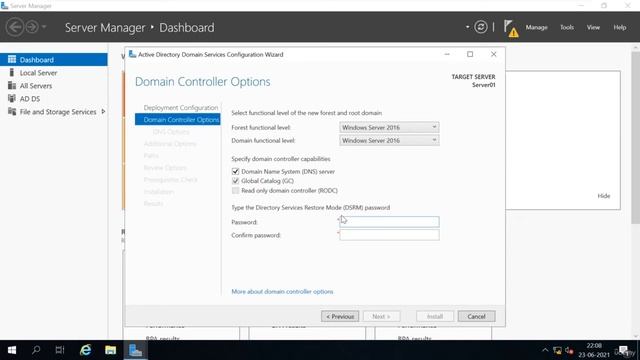Image resolution: width=640 pixels, height=360 pixels.
Task: Click the DSRM Password input field
Action: coord(389,222)
